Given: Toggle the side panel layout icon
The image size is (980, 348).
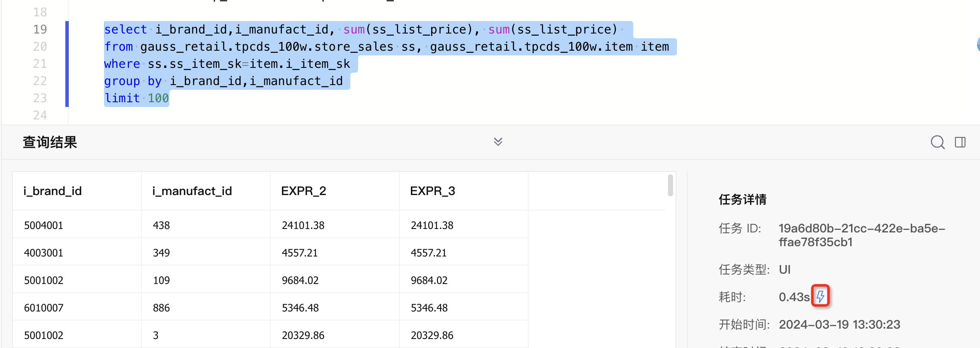Looking at the screenshot, I should click(960, 142).
